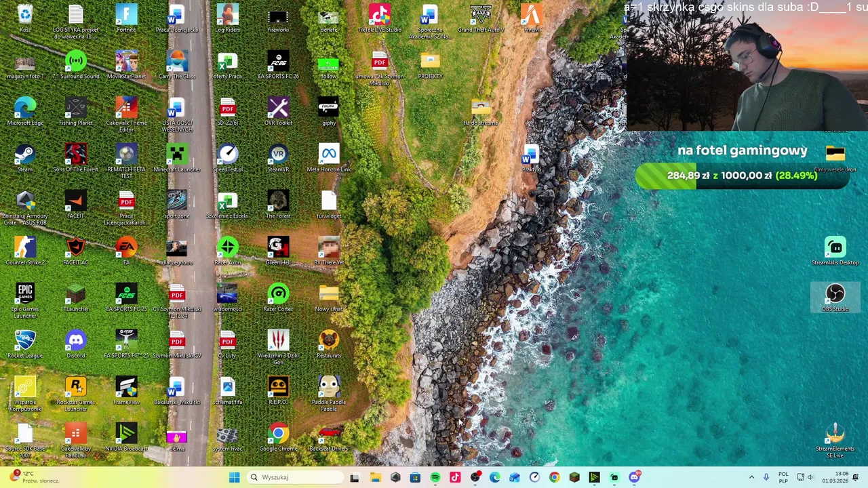Viewport: 868px width, 488px height.
Task: Open File Explorer from taskbar
Action: tap(375, 477)
